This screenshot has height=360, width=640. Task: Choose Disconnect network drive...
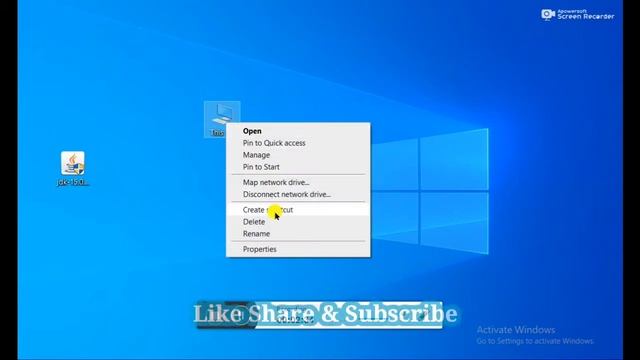coord(298,194)
